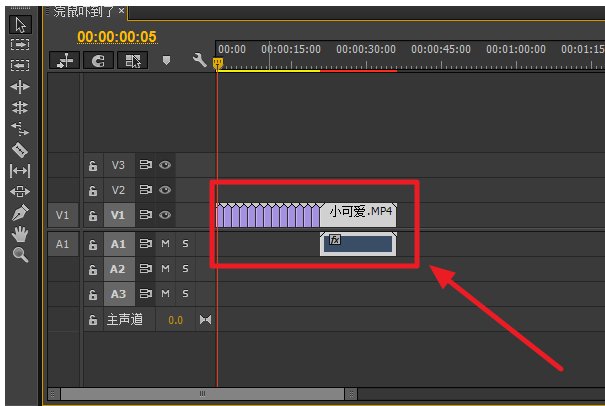Select the sequence tab title
The height and width of the screenshot is (406, 605).
[83, 12]
